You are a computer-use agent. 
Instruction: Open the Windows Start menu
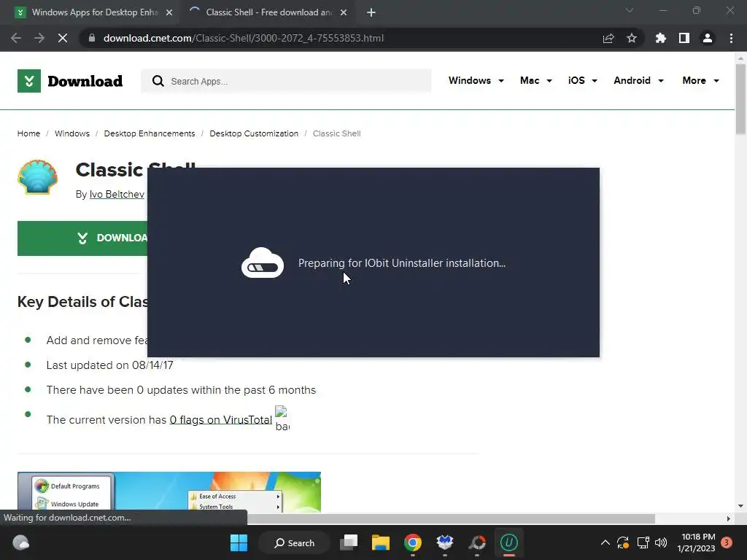click(x=239, y=542)
